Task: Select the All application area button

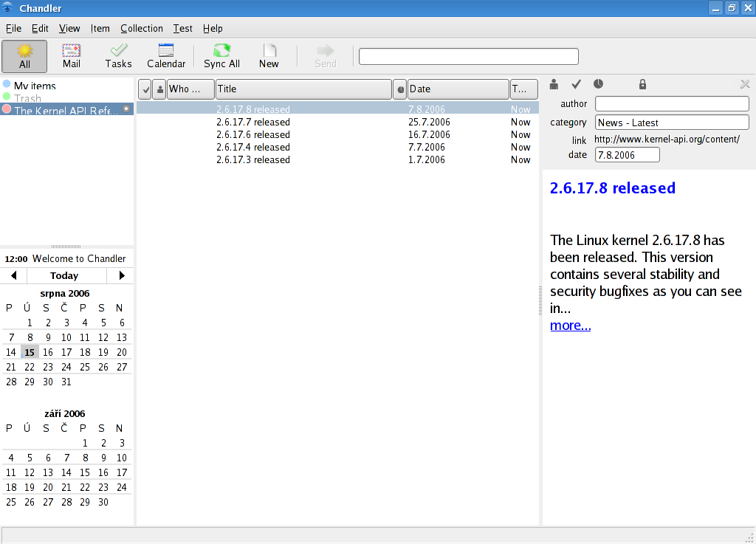Action: pos(24,56)
